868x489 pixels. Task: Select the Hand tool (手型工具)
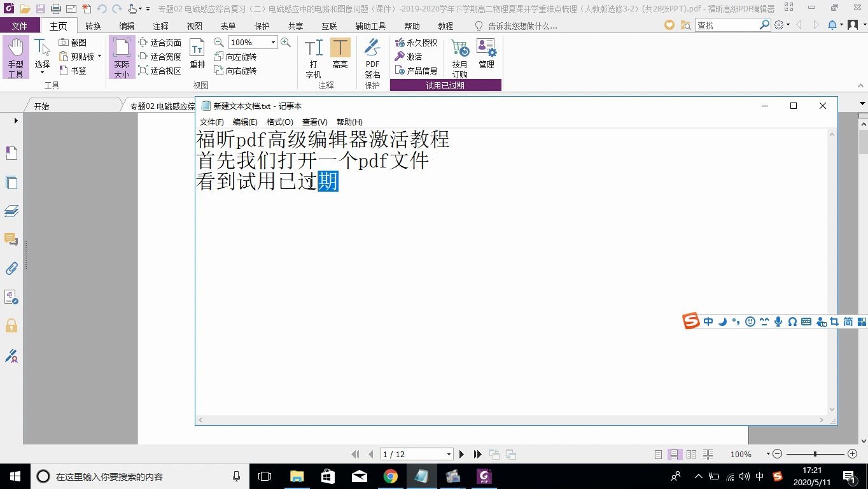(16, 57)
